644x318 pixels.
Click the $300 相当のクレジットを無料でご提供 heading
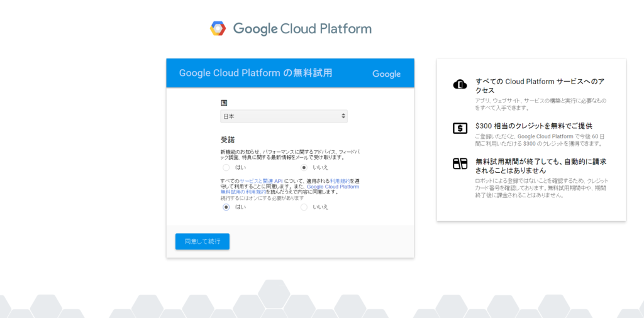tap(533, 126)
